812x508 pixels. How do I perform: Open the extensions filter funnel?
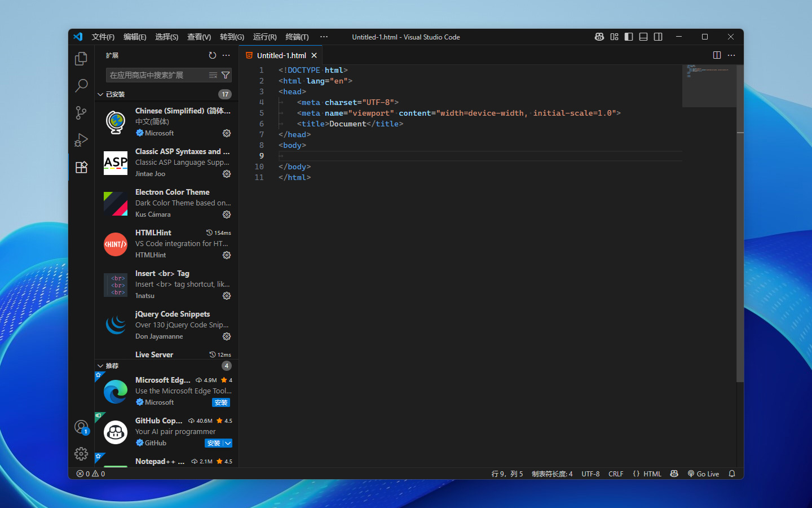tap(226, 75)
